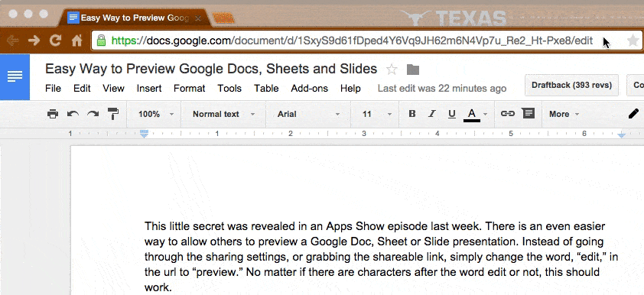Click the URL in address bar

click(352, 41)
